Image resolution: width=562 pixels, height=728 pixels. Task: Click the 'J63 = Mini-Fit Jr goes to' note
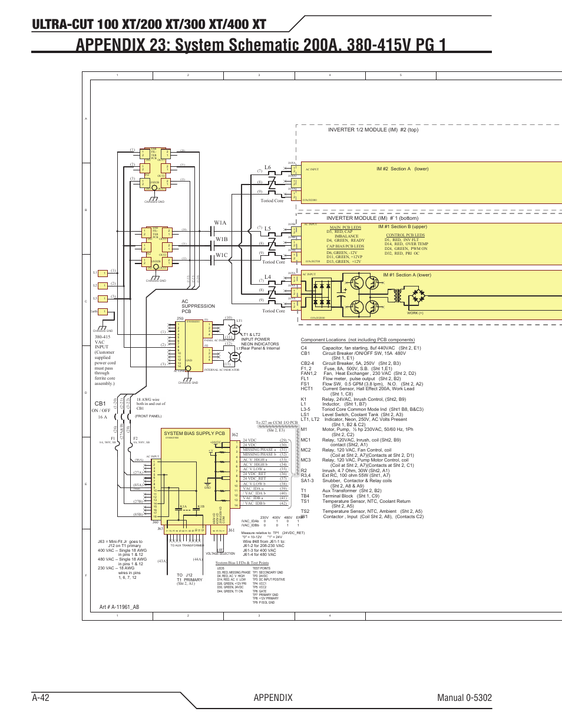tap(120, 542)
